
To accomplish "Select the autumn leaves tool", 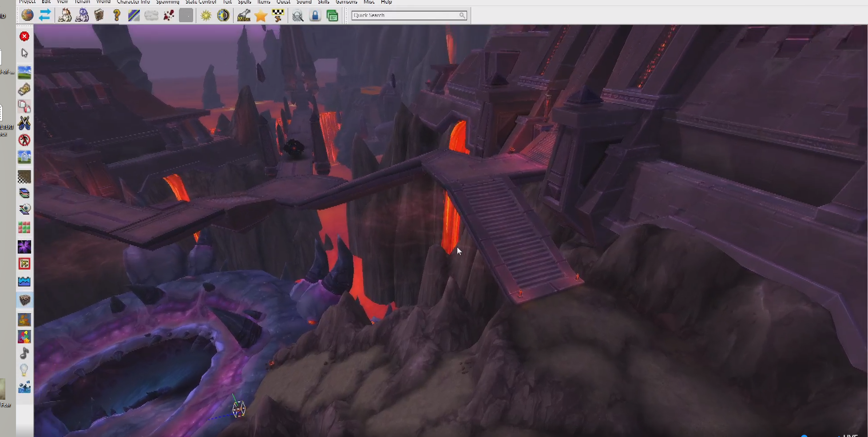I will [24, 320].
